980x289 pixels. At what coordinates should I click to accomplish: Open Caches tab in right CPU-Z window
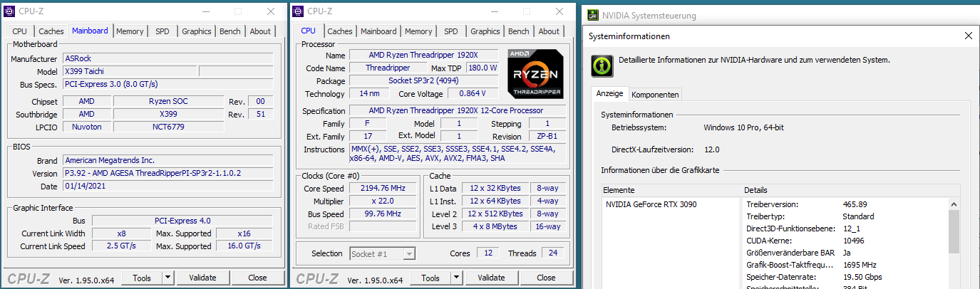point(340,31)
